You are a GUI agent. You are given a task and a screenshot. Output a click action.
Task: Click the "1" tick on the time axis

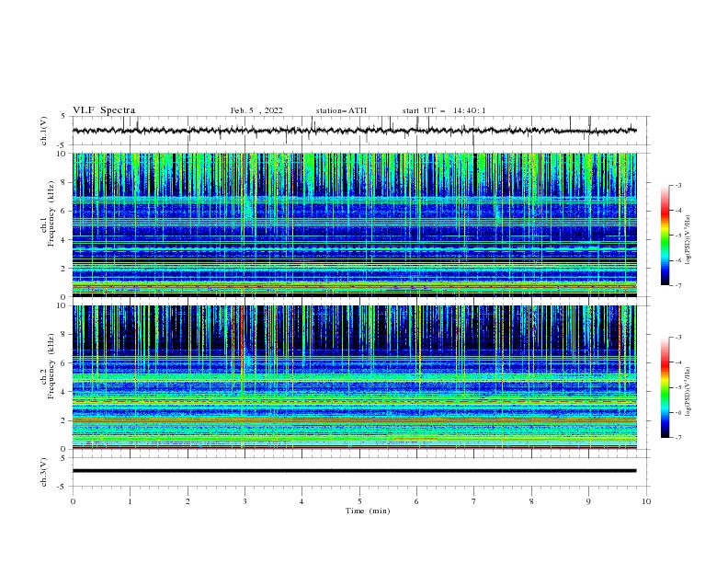click(130, 501)
